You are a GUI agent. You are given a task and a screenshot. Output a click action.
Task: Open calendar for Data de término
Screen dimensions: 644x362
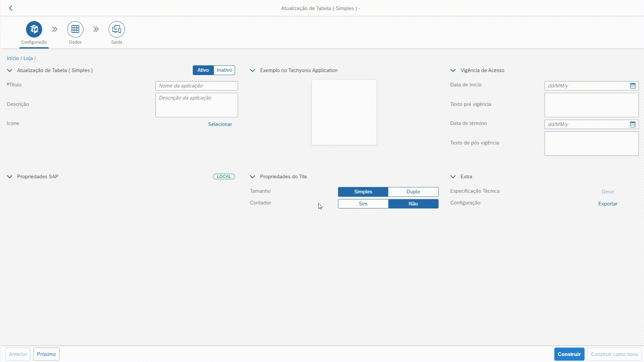633,124
